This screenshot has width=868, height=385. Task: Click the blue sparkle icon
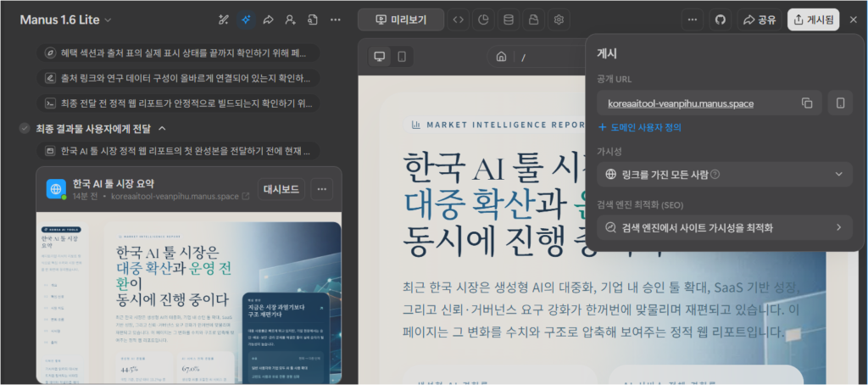pos(247,20)
